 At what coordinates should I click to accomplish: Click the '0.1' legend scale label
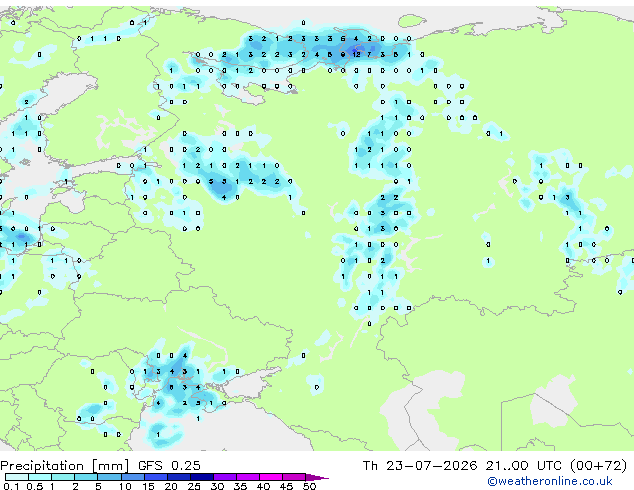[x=10, y=486]
